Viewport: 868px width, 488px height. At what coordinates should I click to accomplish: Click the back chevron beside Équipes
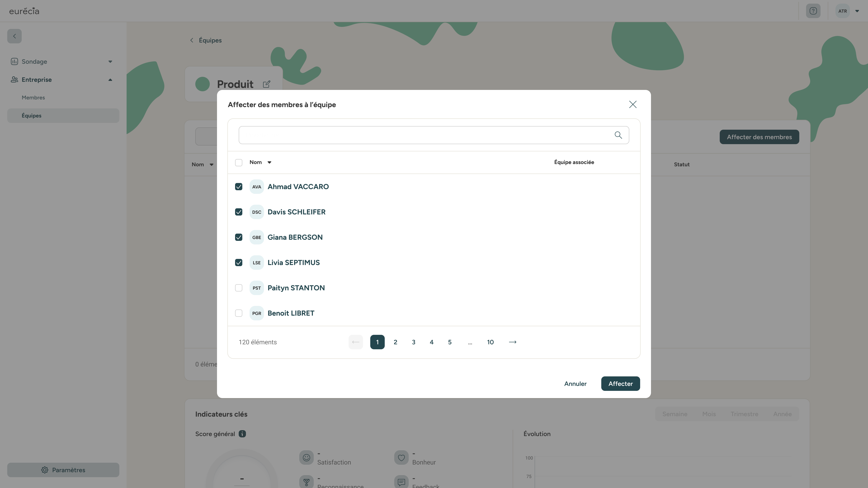(x=191, y=40)
